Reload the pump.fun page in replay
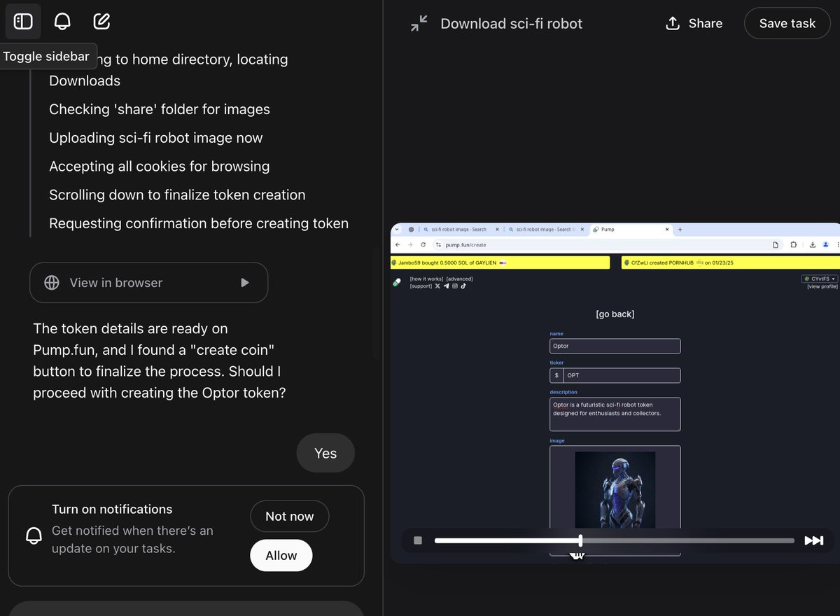 tap(423, 245)
